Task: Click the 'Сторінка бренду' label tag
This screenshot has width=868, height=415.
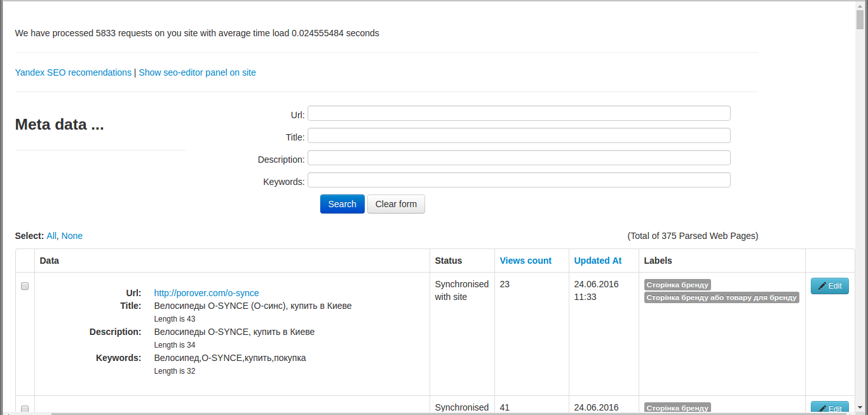Action: click(x=677, y=285)
